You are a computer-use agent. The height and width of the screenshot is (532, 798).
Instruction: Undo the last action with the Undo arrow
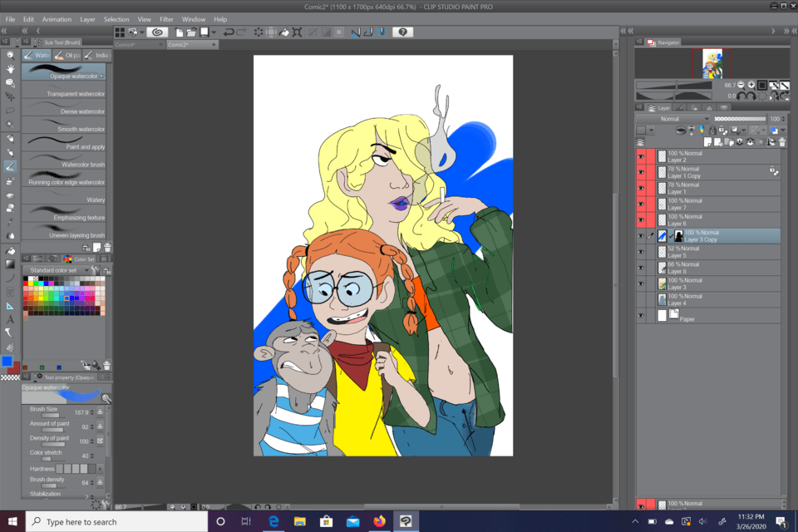click(x=229, y=32)
